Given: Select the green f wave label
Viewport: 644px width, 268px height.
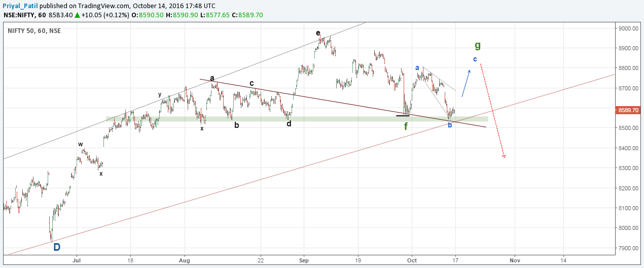Looking at the screenshot, I should pyautogui.click(x=406, y=126).
